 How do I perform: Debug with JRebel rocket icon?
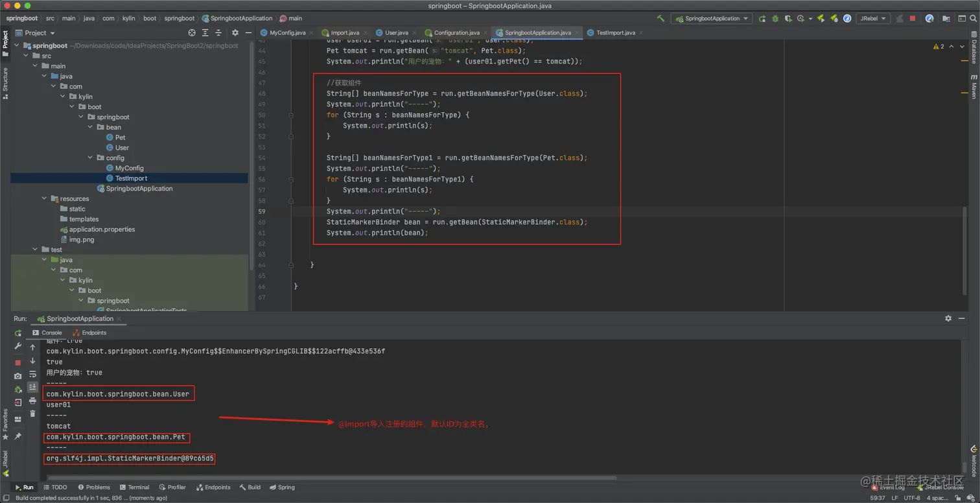pos(834,19)
